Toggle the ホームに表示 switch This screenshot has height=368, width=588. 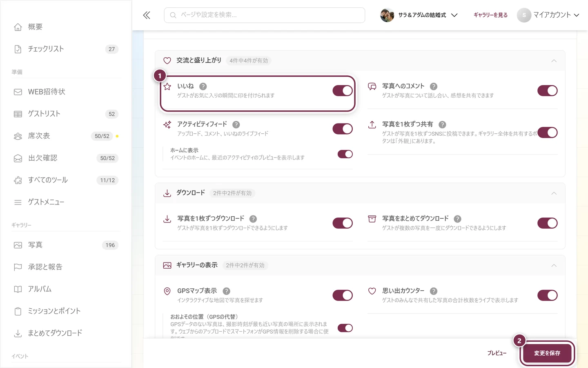[x=345, y=154]
